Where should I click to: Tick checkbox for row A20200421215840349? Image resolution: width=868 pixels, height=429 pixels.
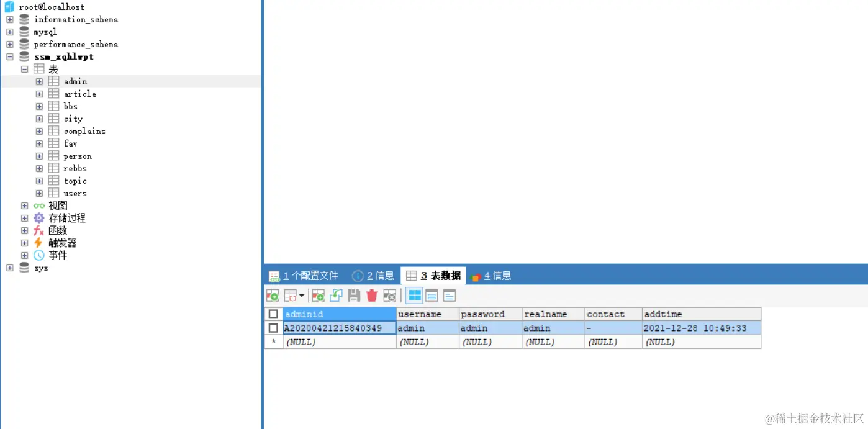click(x=273, y=328)
